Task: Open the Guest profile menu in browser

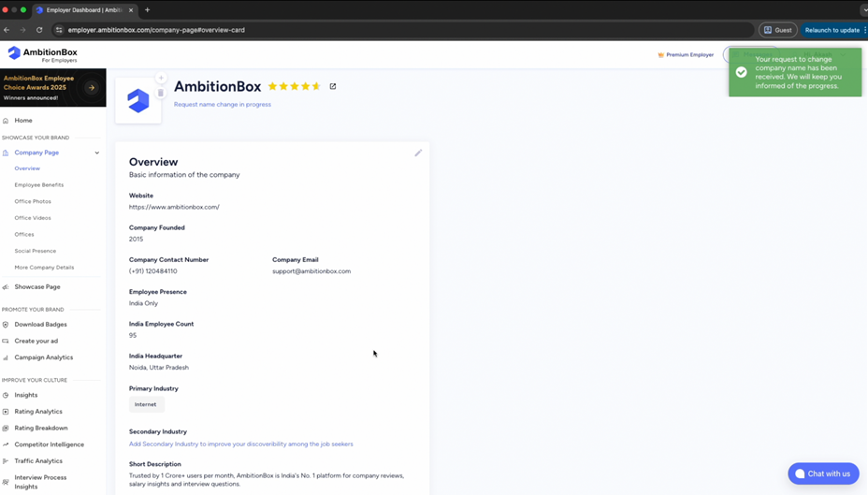Action: (777, 30)
